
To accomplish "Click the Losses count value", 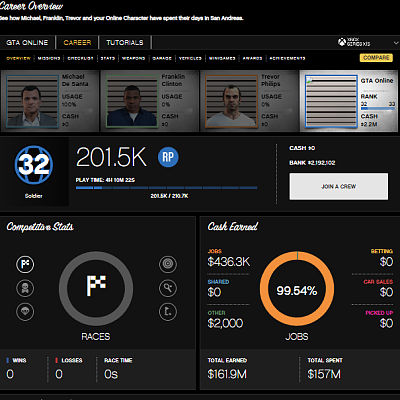I will coord(59,374).
